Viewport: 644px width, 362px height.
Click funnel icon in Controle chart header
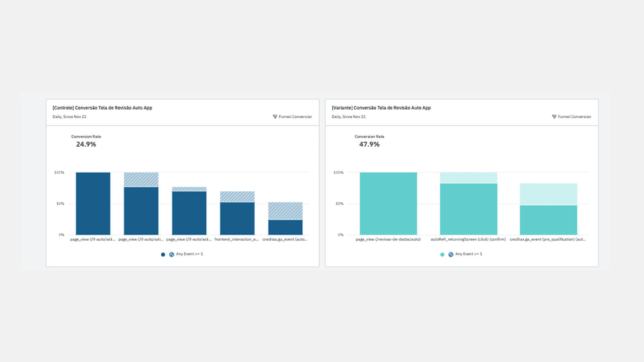coord(275,117)
